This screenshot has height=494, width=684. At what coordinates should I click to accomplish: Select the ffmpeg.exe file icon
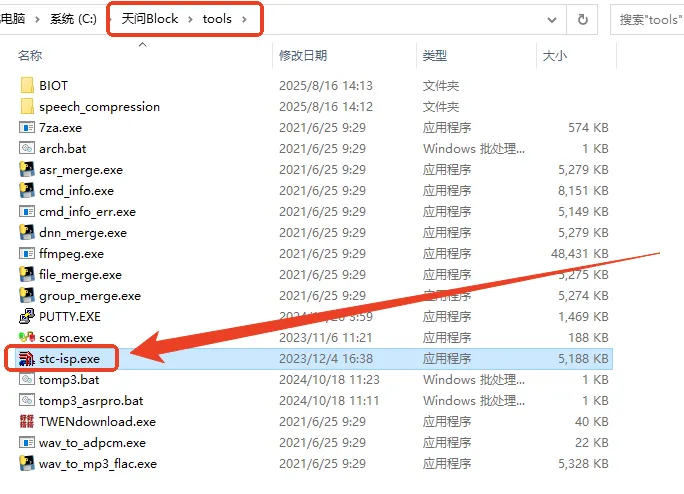click(27, 254)
